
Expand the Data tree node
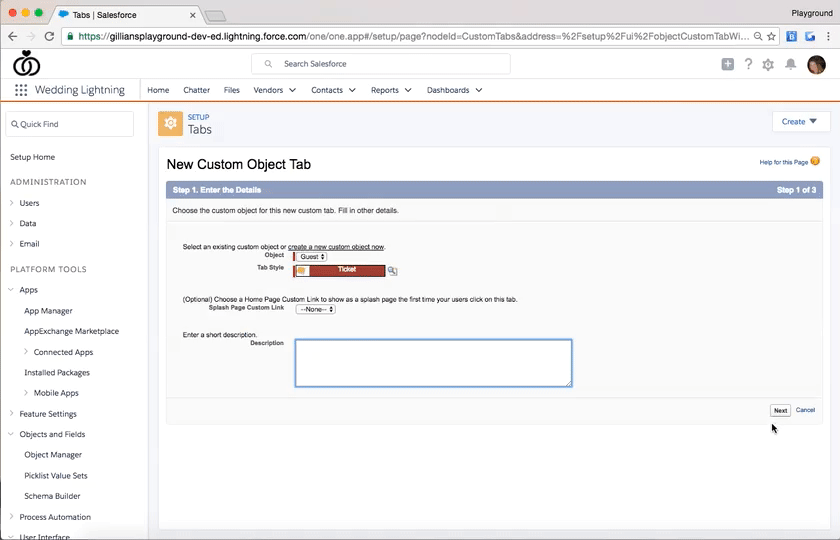click(x=11, y=223)
